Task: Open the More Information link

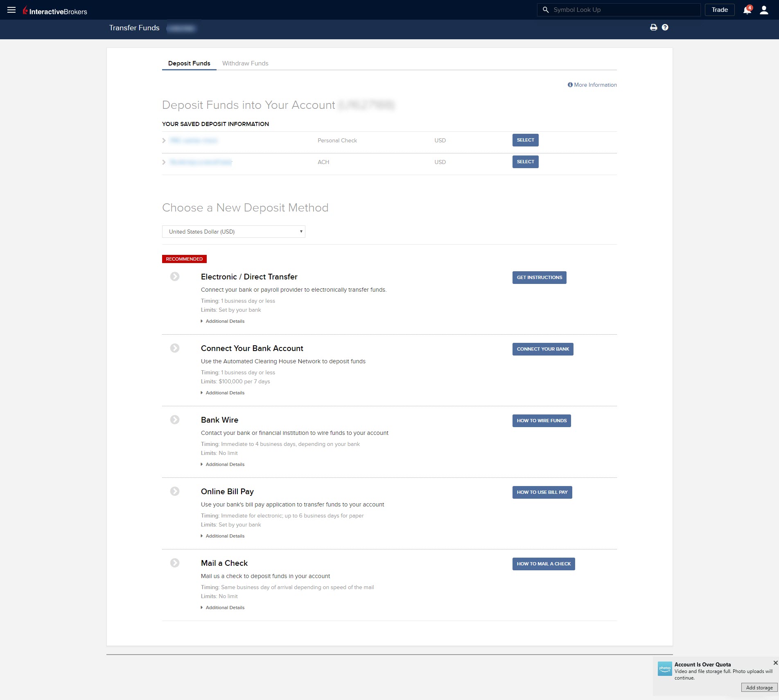Action: (595, 85)
